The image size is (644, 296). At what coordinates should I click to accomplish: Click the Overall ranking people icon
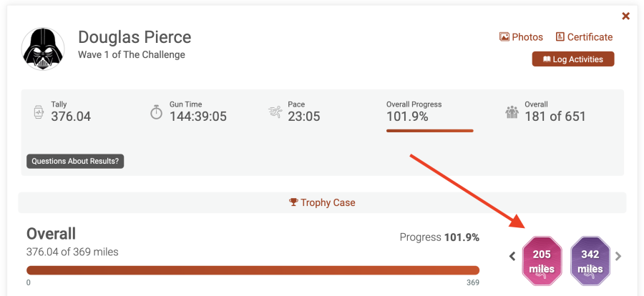tap(512, 112)
